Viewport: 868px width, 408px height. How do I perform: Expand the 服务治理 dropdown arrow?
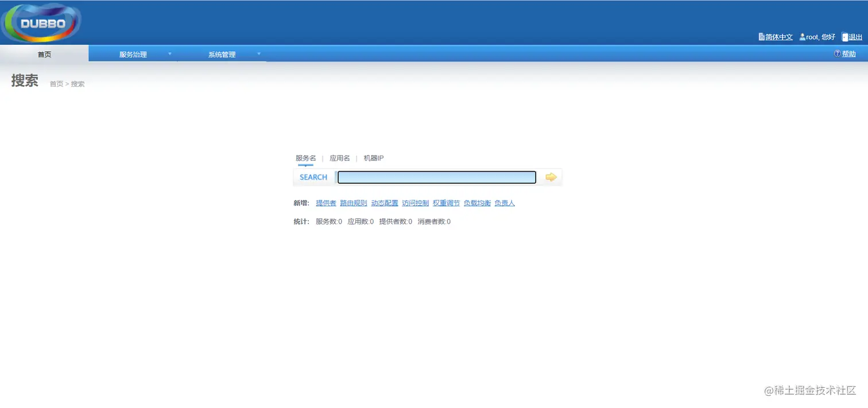coord(169,53)
